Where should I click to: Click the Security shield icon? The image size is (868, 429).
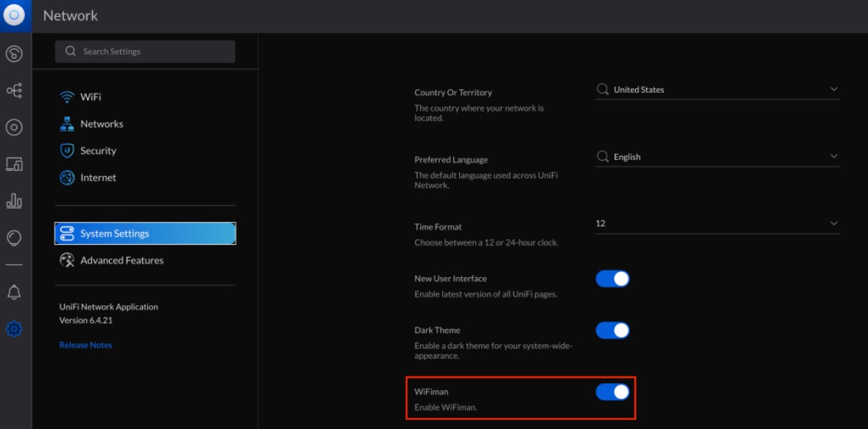click(x=67, y=150)
